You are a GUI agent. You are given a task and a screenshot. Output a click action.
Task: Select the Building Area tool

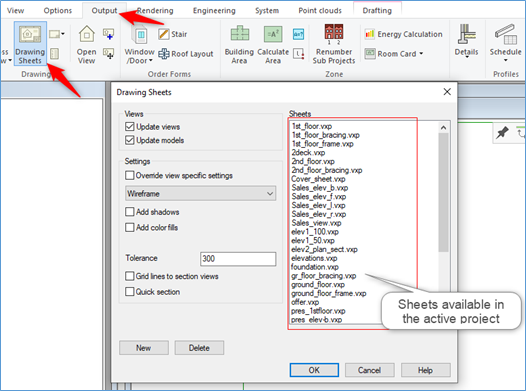click(x=239, y=45)
